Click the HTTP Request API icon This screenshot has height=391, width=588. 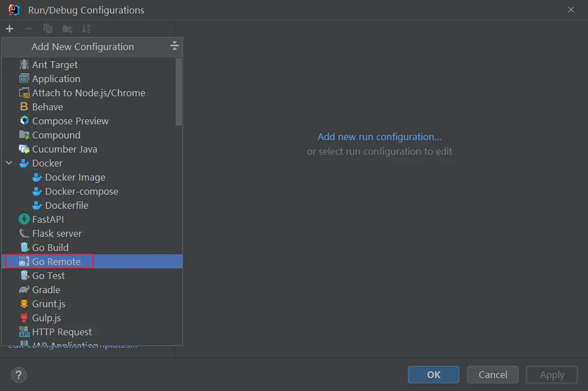click(x=24, y=332)
